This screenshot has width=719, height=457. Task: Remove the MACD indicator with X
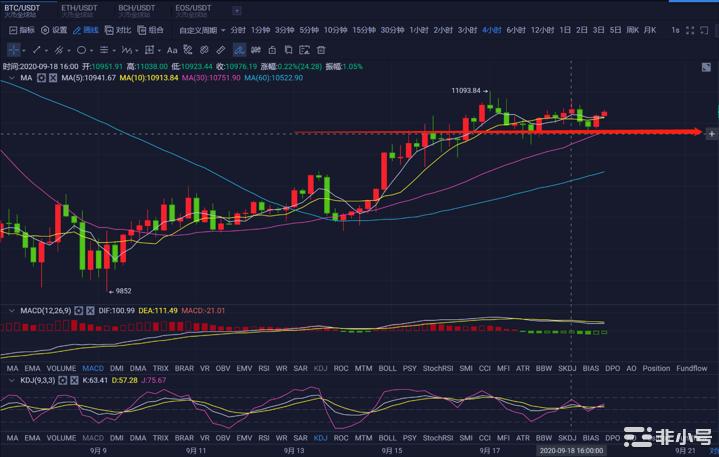pyautogui.click(x=90, y=311)
